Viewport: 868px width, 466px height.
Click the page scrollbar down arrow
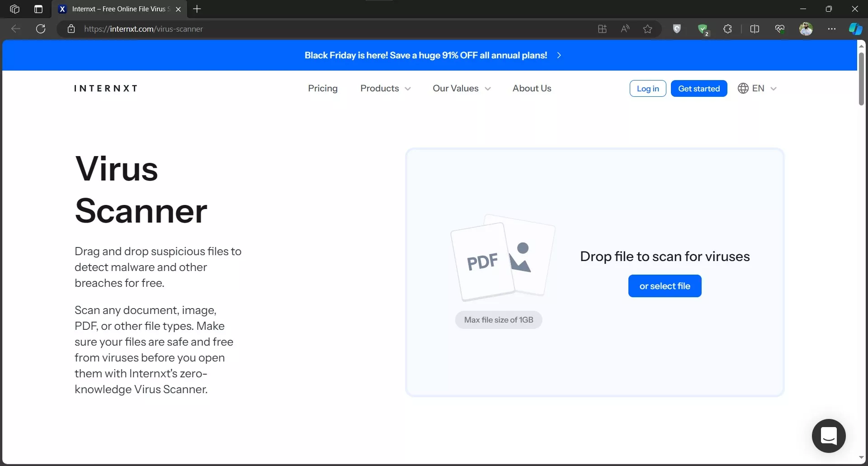pos(862,457)
